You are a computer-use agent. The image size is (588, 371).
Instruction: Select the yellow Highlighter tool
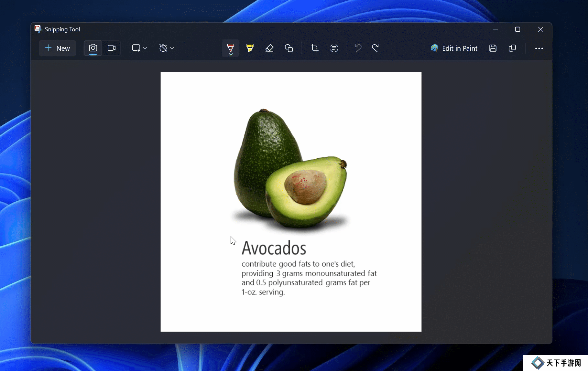[x=250, y=48]
